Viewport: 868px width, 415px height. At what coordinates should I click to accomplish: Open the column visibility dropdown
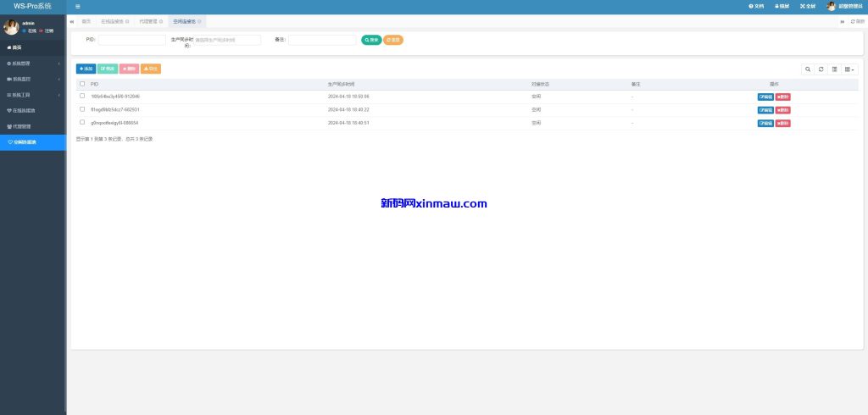[x=849, y=69]
